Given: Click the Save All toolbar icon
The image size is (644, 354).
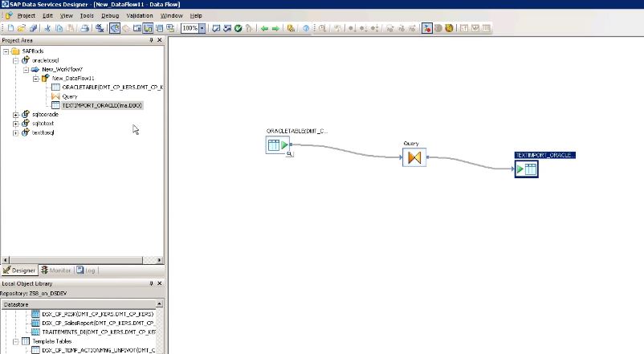Looking at the screenshot, I should tap(33, 28).
